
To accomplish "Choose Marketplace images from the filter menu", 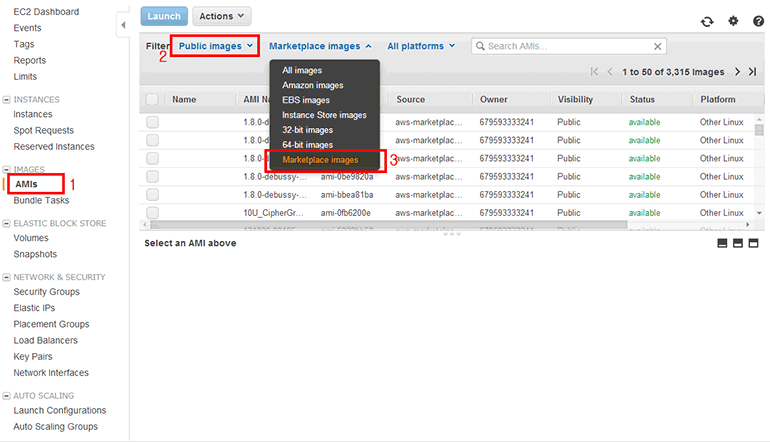I will pyautogui.click(x=320, y=160).
